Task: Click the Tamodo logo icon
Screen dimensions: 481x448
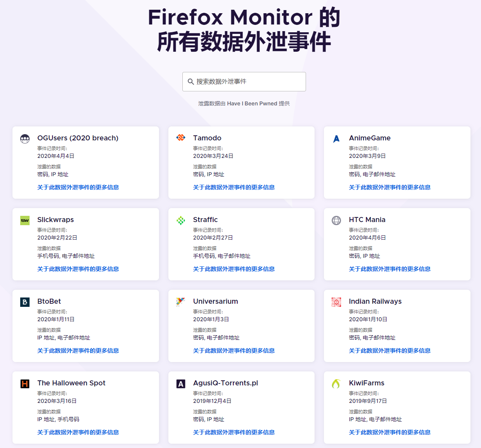Action: (180, 137)
